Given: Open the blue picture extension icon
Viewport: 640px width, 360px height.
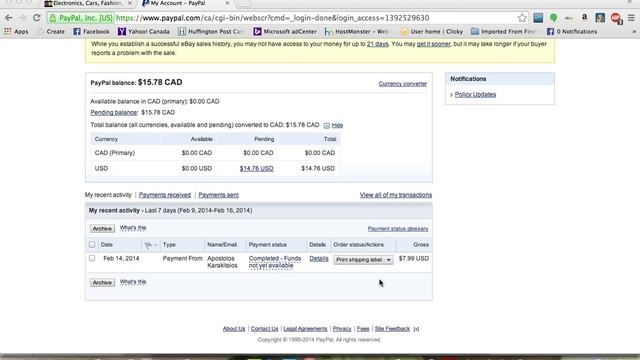Looking at the screenshot, I should (x=538, y=18).
